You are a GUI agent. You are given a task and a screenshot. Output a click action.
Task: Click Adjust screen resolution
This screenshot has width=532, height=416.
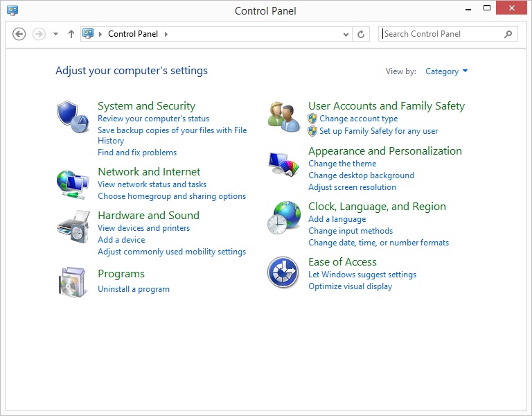point(352,187)
